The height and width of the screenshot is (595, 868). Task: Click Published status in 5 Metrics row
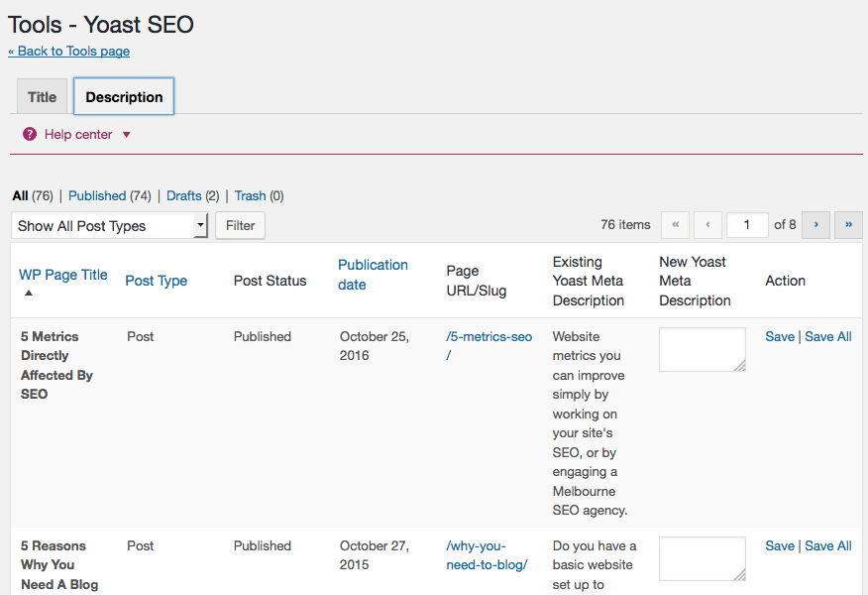263,337
